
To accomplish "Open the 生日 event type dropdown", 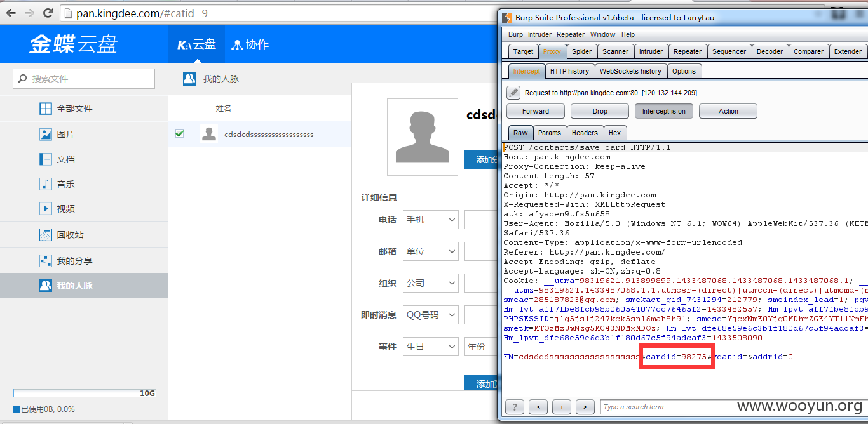I will (x=431, y=347).
